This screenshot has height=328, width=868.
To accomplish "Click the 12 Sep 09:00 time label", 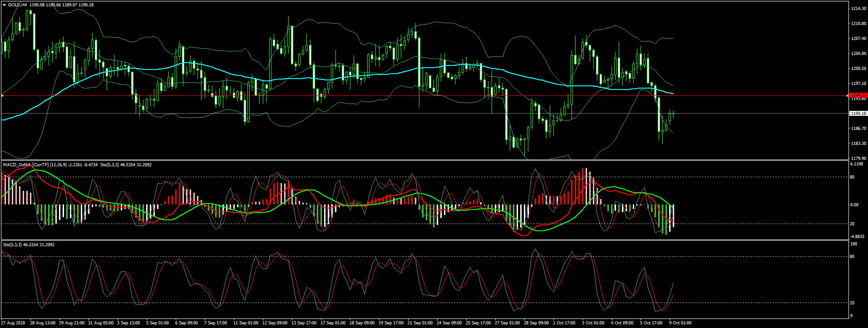I will click(x=275, y=323).
